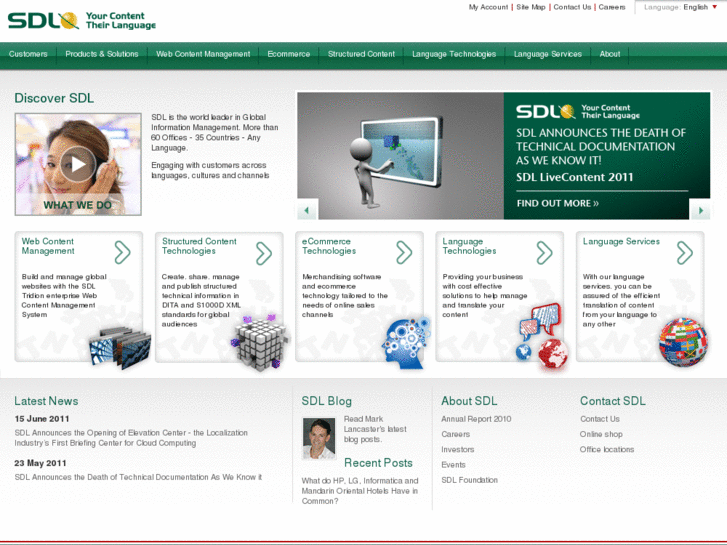Open the Online shop link
Screen dimensions: 727x545
coord(601,434)
